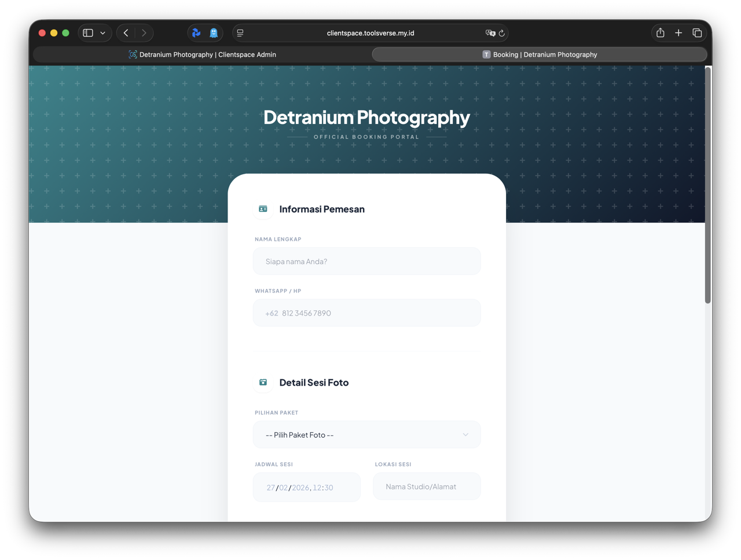Screen dimensions: 741x560
Task: Select the Booking | Detranium Photography tab
Action: point(539,54)
